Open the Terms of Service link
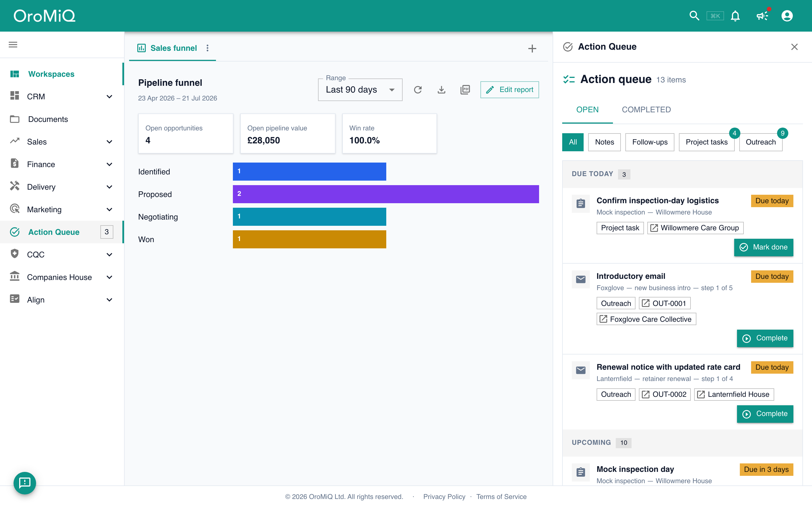 [501, 497]
